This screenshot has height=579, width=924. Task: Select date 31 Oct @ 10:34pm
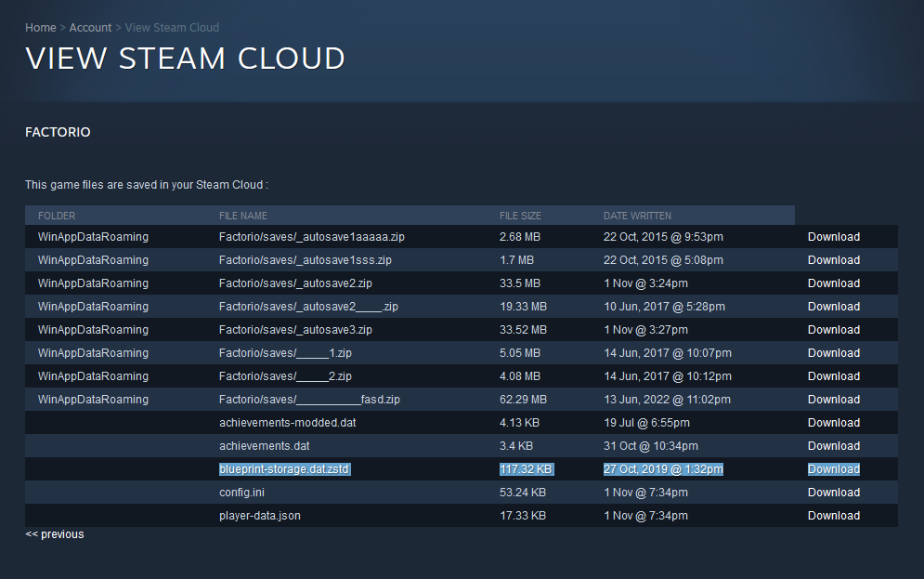(651, 446)
